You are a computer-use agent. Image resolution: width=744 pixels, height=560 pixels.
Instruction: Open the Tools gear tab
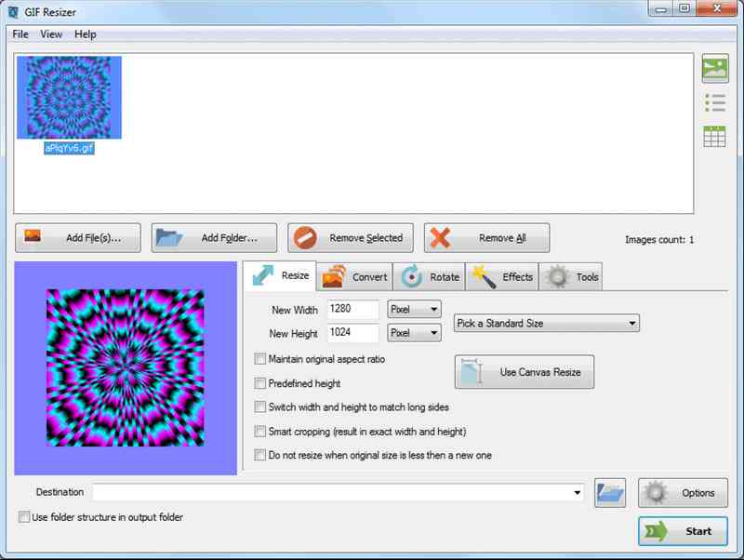(x=555, y=275)
